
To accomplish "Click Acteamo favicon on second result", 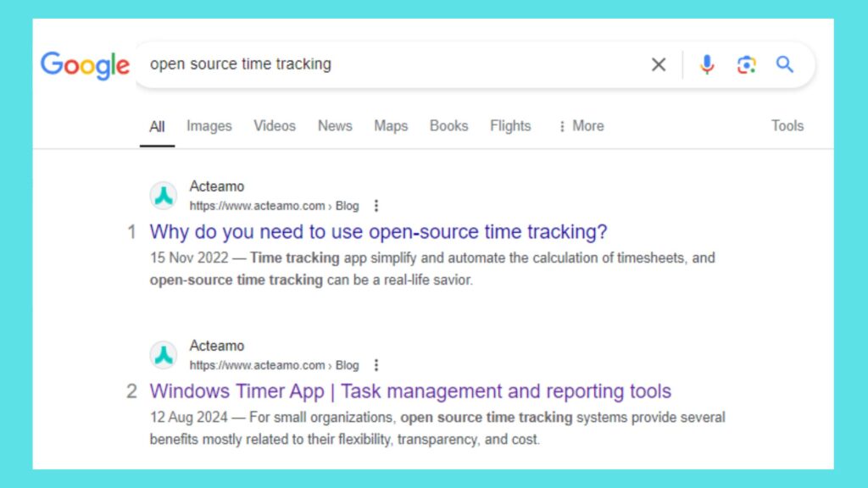I will pos(164,355).
